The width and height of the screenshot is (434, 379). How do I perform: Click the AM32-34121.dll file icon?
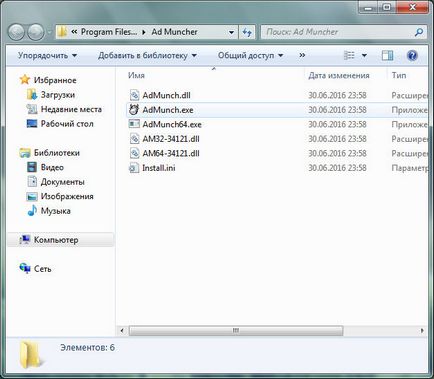coord(134,139)
